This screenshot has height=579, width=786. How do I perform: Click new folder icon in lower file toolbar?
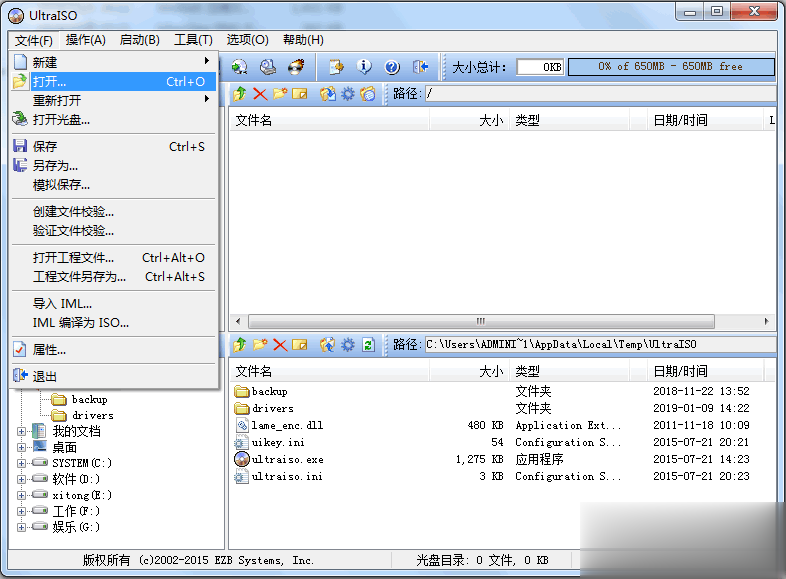point(260,345)
